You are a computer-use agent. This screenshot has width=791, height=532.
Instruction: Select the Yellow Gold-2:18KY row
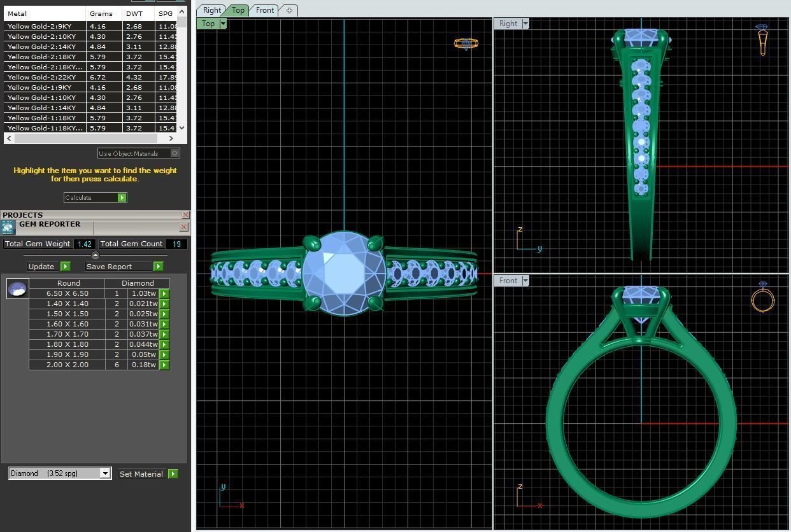[90, 57]
